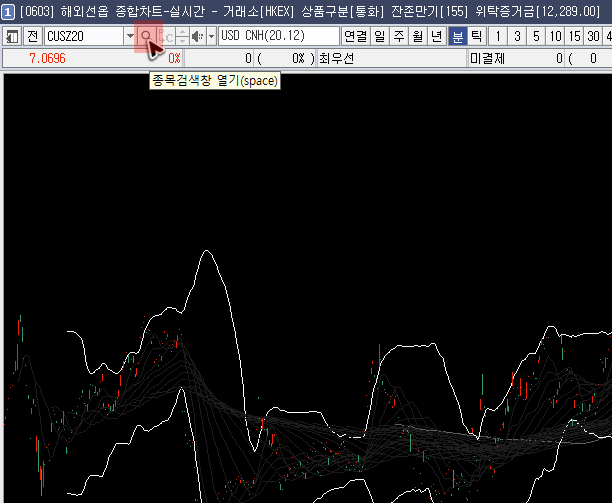Viewport: 612px width, 503px height.
Task: Step symbol down with spinner arrow
Action: tap(182, 41)
